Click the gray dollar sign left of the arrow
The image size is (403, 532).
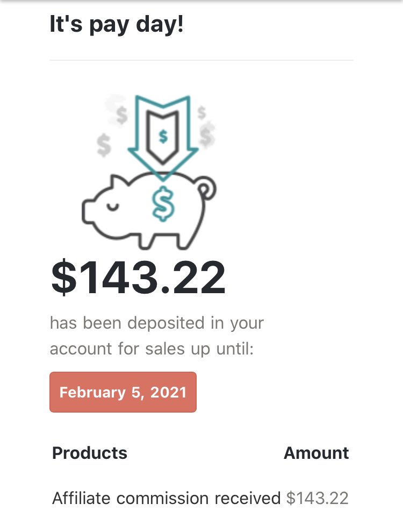click(104, 145)
